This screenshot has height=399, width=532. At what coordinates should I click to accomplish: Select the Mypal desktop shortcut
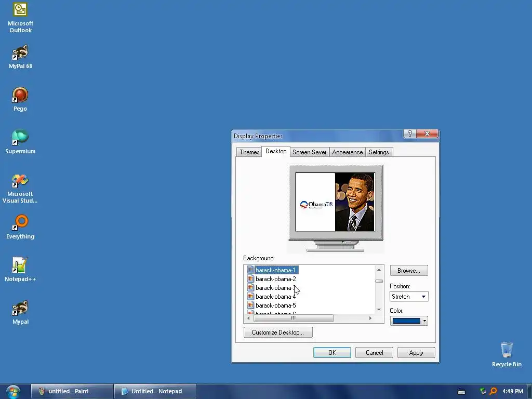click(20, 312)
